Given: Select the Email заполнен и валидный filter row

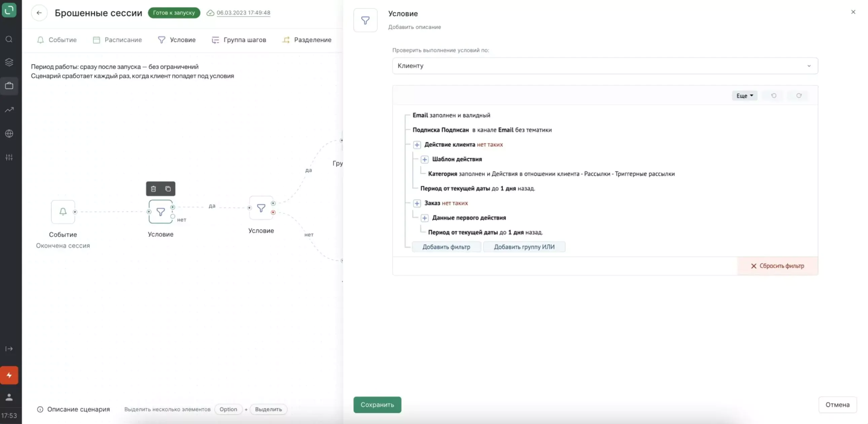Looking at the screenshot, I should pyautogui.click(x=451, y=116).
